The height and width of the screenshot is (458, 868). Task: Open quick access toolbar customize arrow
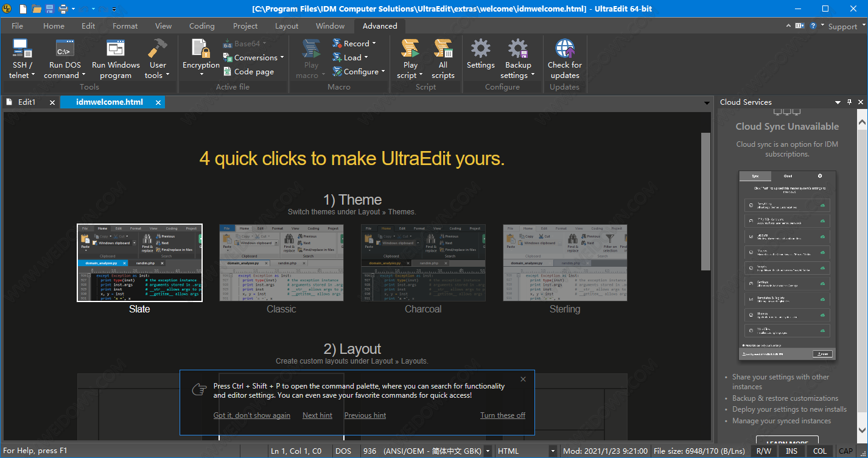[114, 9]
